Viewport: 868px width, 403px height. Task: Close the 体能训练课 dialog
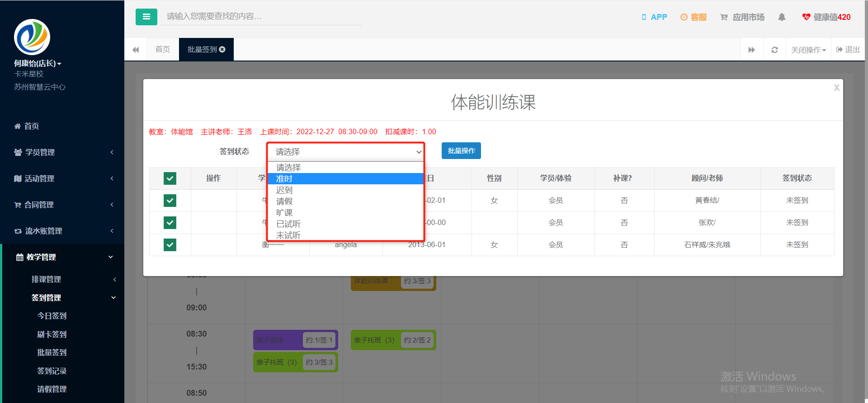pos(836,88)
